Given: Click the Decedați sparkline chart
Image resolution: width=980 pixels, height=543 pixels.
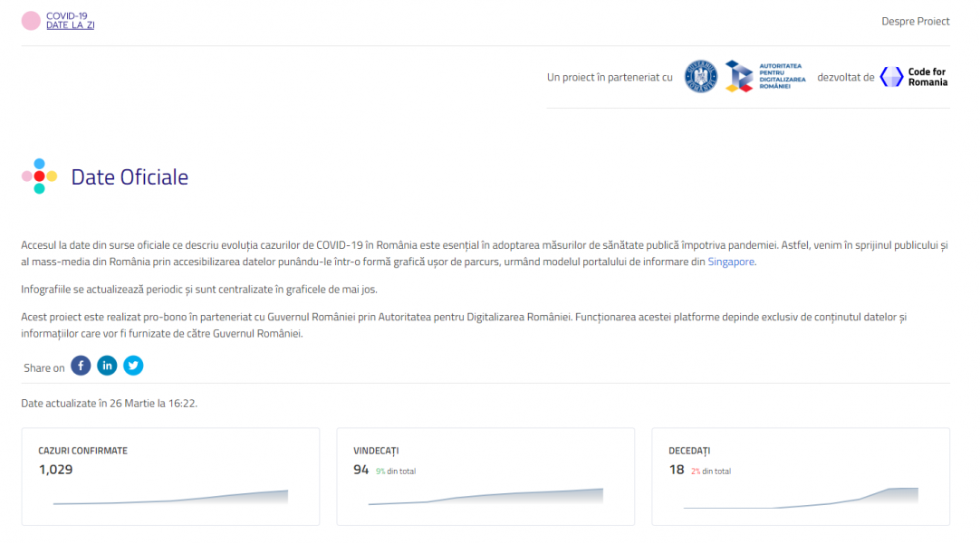Looking at the screenshot, I should 801,498.
